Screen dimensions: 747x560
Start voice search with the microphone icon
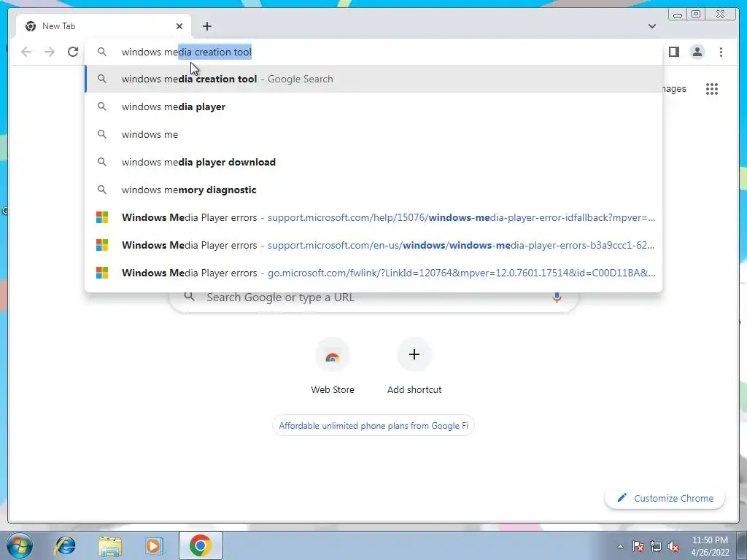[x=557, y=297]
